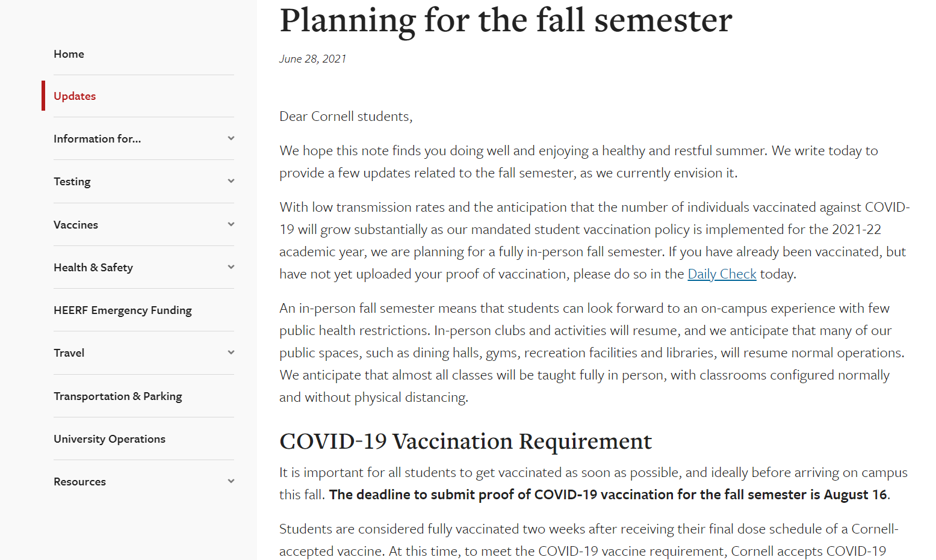
Task: Open the Health & Safety page label
Action: click(93, 268)
